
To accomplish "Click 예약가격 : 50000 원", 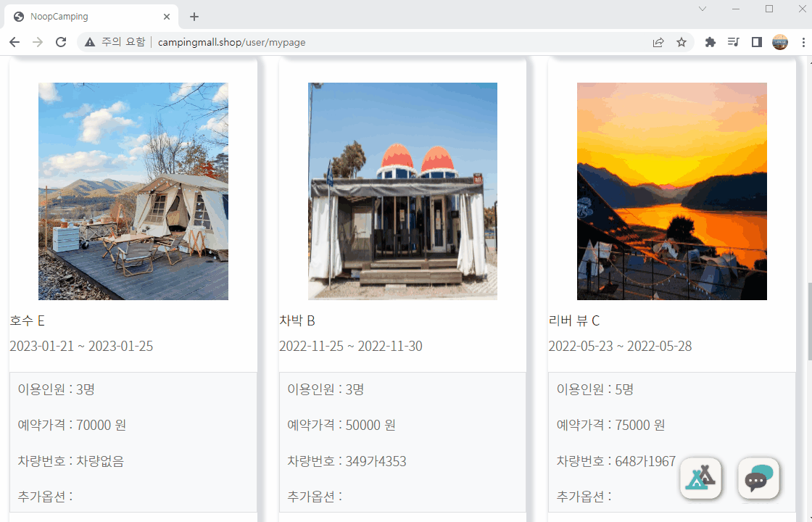I will click(341, 425).
